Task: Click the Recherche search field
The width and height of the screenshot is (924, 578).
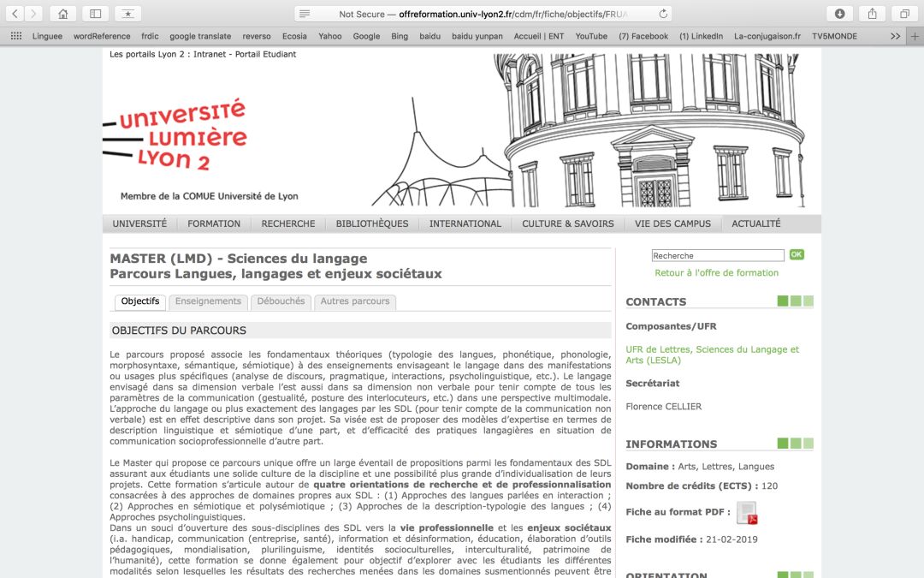Action: (718, 255)
